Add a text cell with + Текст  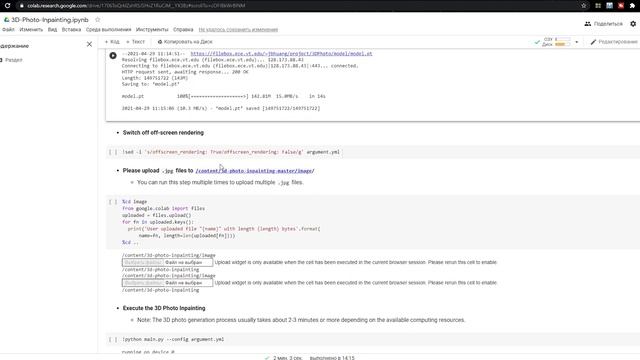click(x=136, y=42)
